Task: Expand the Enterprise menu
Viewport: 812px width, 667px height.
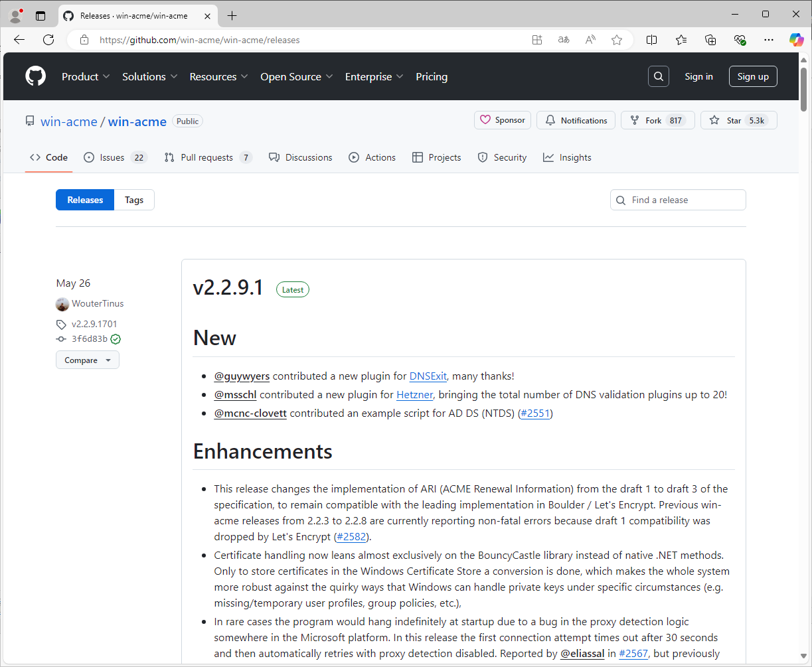Action: 374,77
